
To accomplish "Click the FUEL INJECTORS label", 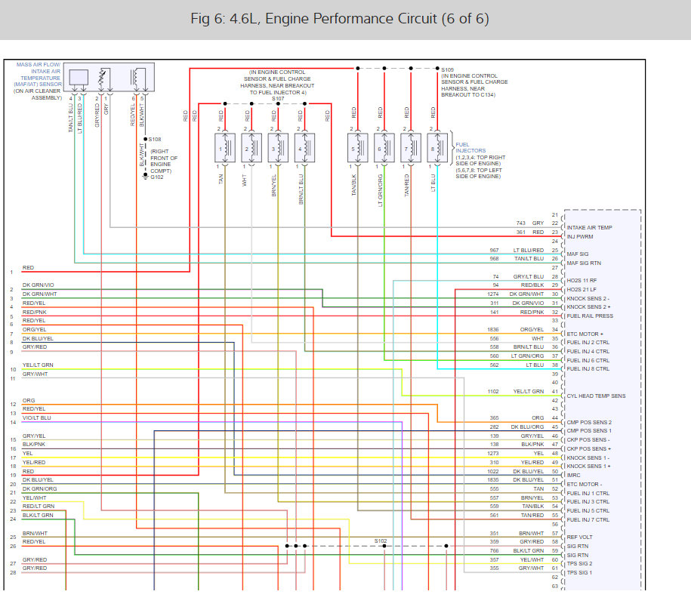I will pyautogui.click(x=470, y=148).
